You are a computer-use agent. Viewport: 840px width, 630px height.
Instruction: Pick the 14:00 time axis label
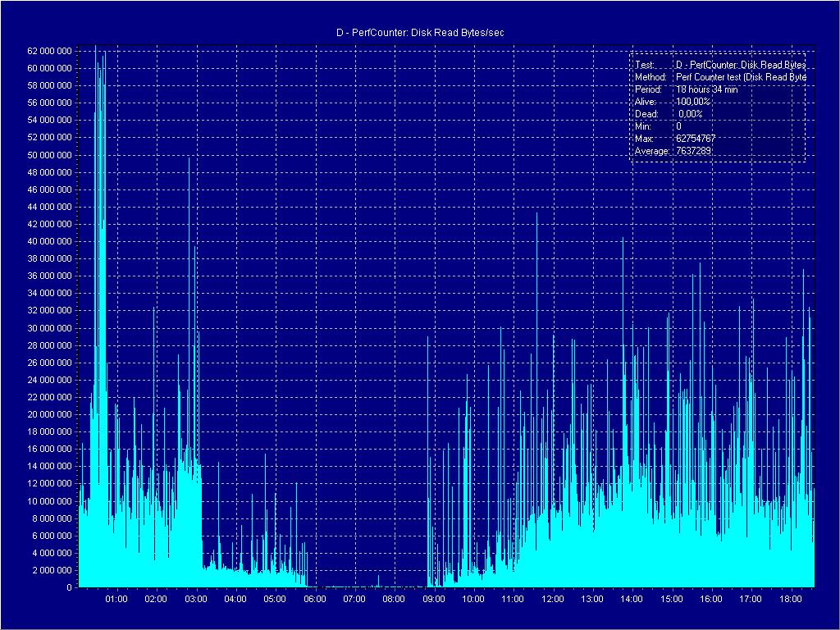(x=632, y=599)
